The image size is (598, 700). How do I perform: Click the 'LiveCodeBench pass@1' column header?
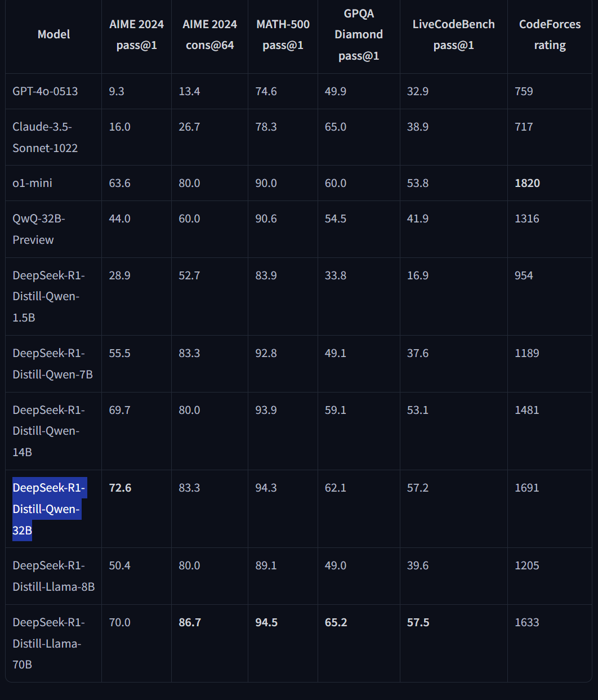coord(453,34)
